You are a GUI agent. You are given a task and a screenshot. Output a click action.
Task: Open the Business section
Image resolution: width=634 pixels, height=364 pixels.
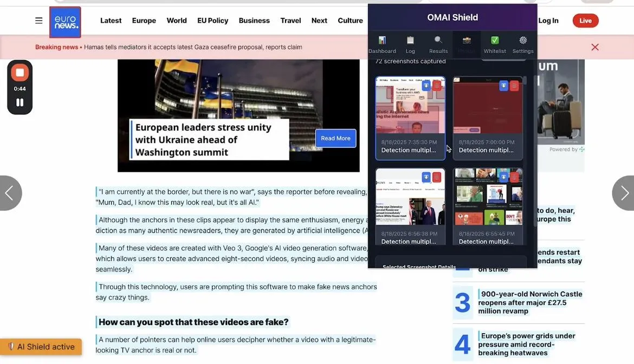[254, 21]
